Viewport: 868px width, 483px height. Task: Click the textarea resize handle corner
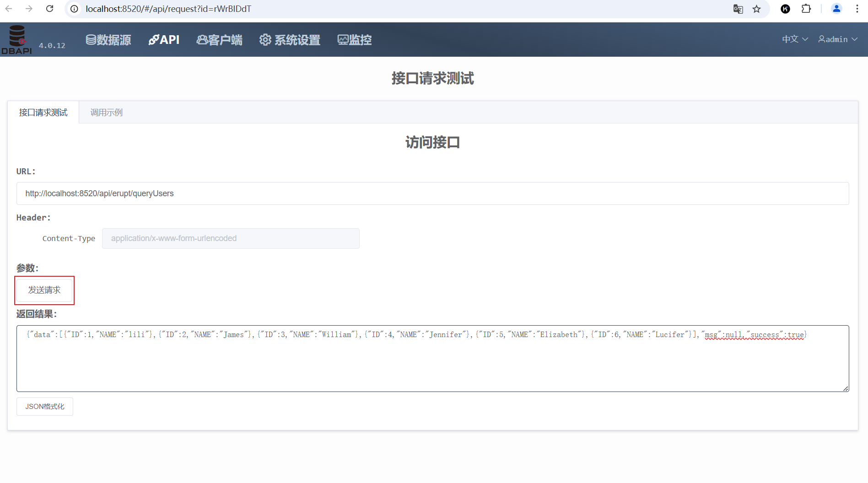[846, 388]
